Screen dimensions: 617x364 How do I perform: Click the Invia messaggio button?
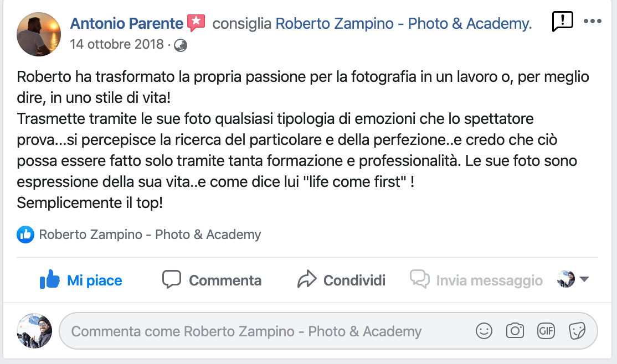coord(476,280)
